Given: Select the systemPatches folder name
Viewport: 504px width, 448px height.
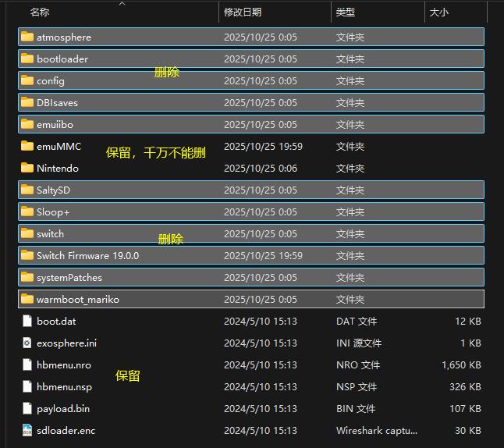Looking at the screenshot, I should tap(69, 277).
